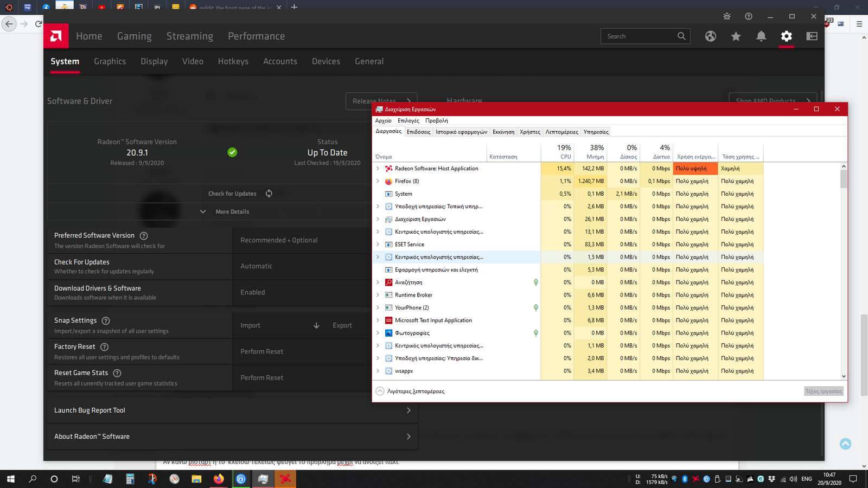Image resolution: width=868 pixels, height=488 pixels.
Task: Click the Task Manager vertical scrollbar thumb
Action: coord(844,179)
